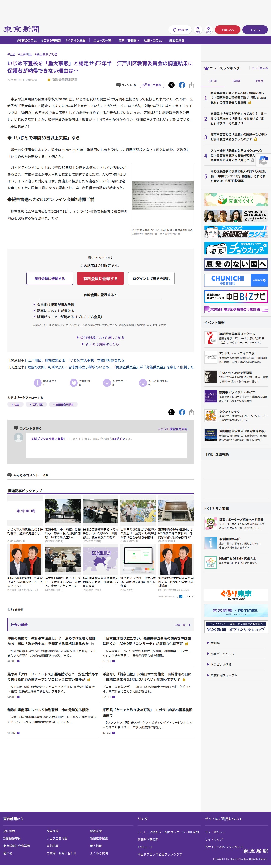Open 記事一覧 in 社会の新着 section
271x868 pixels.
(183, 625)
